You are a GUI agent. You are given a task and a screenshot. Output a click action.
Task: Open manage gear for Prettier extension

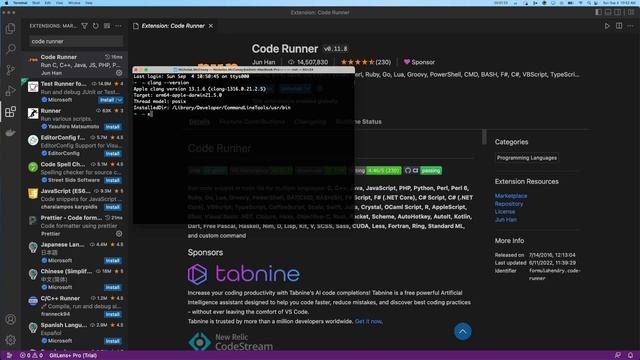tap(119, 234)
